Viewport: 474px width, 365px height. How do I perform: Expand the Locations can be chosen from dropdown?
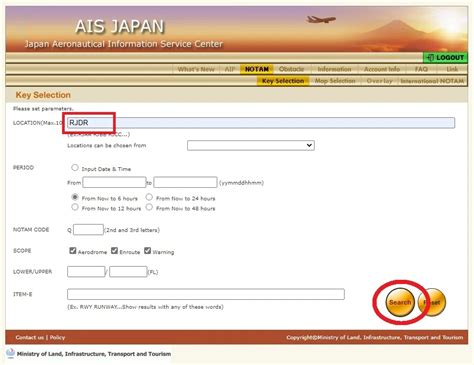click(x=251, y=145)
